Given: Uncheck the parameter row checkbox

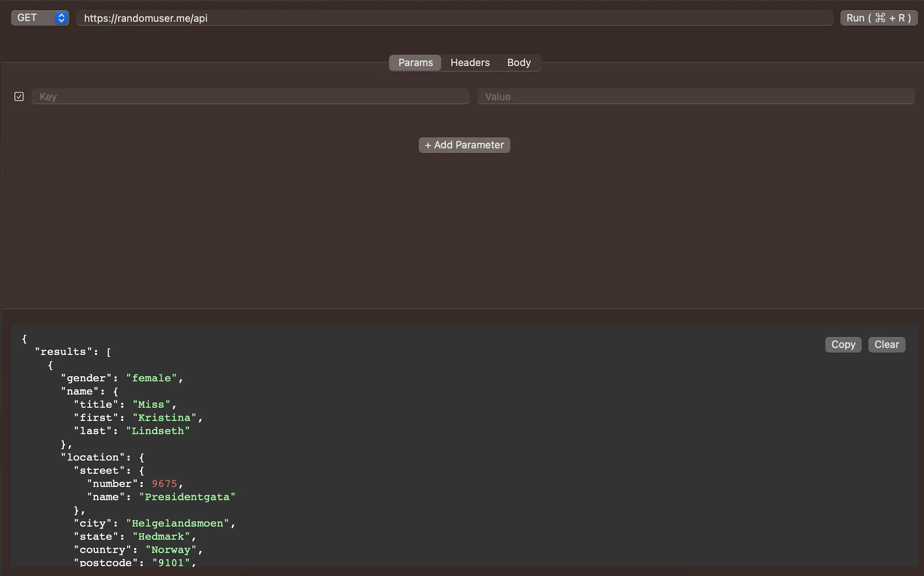Looking at the screenshot, I should pyautogui.click(x=19, y=97).
